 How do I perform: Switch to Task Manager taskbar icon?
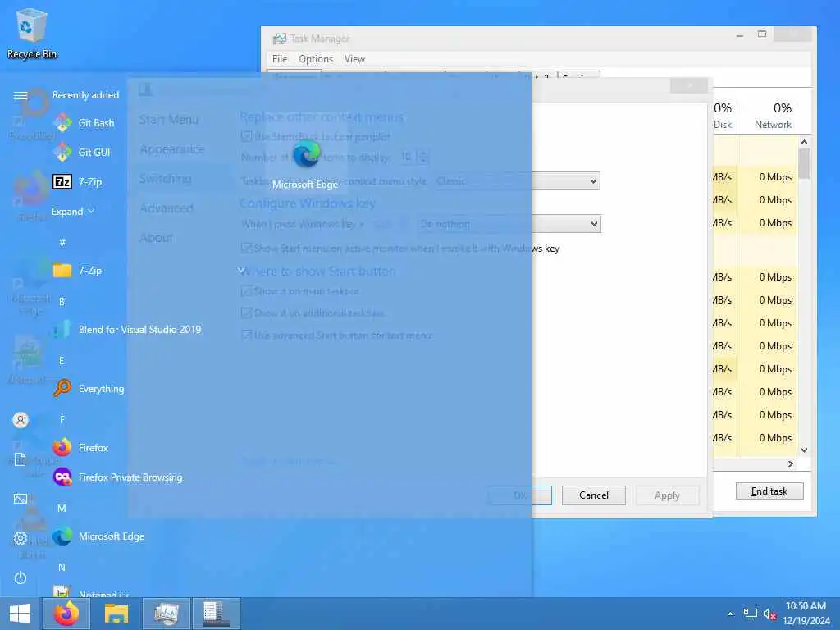[166, 614]
